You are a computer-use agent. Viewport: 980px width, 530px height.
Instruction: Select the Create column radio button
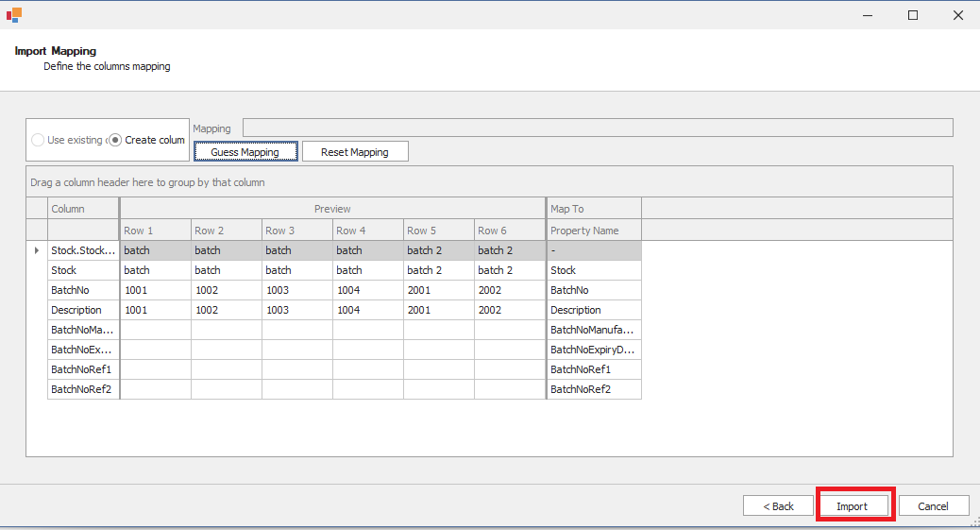(115, 140)
